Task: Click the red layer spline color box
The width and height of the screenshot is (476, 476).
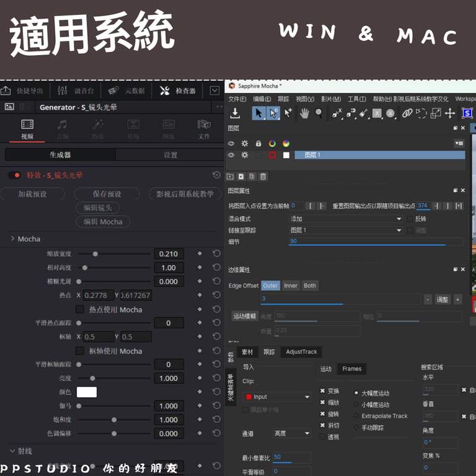Action: (272, 155)
